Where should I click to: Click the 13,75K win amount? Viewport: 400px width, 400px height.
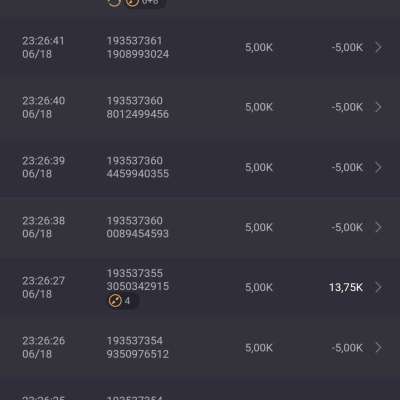[x=346, y=287]
